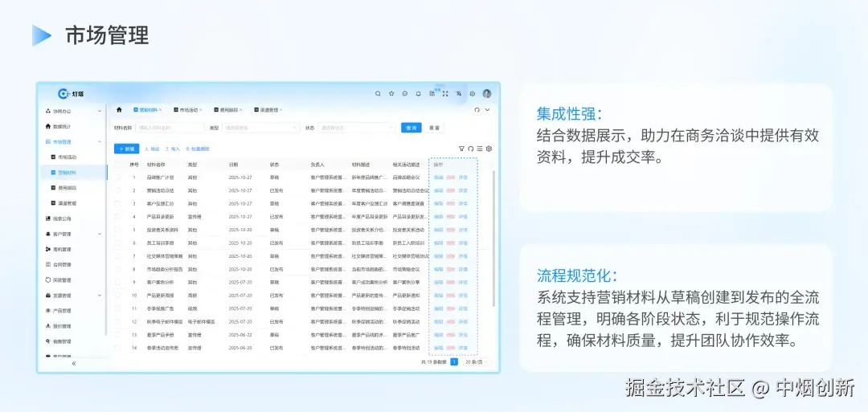Click 删除 for 客户反馈汇总 row

(x=451, y=203)
